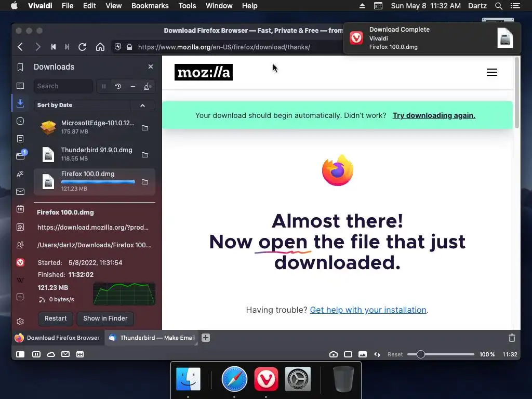Open Vivaldi settings gear
This screenshot has width=532, height=399.
[x=20, y=321]
